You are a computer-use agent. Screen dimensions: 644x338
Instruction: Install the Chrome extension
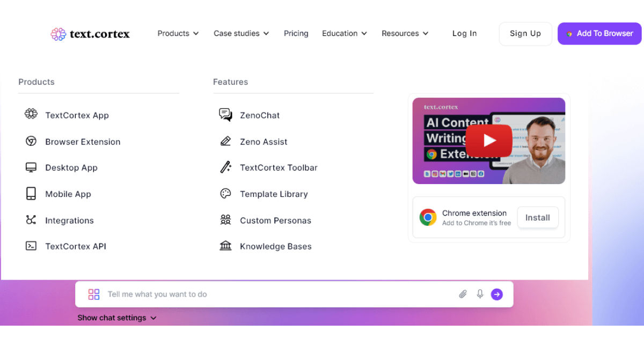click(537, 217)
